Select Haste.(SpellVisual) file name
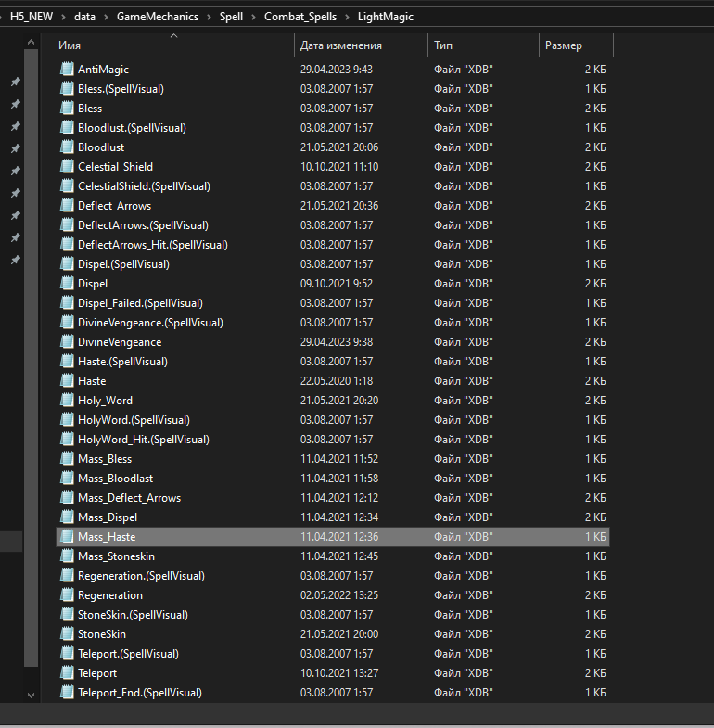The image size is (714, 728). (122, 362)
